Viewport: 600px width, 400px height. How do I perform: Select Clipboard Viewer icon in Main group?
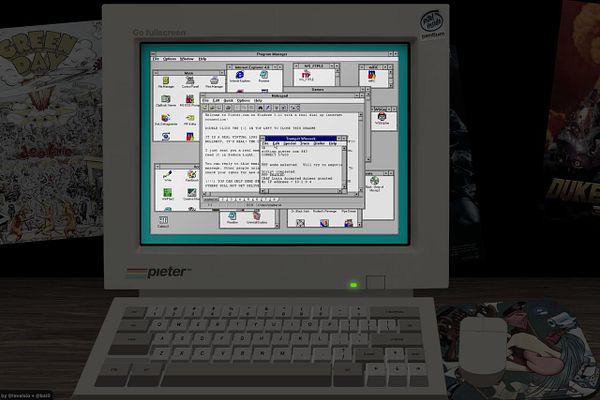(x=166, y=101)
